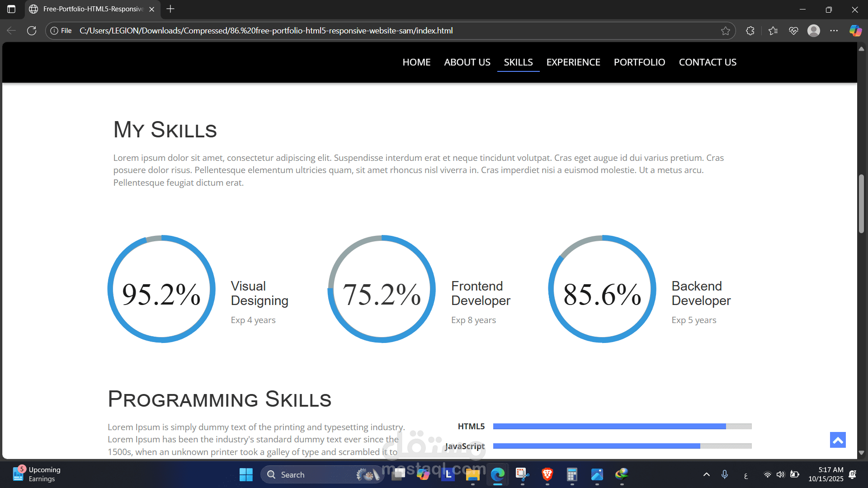Image resolution: width=868 pixels, height=488 pixels.
Task: Refresh the page with reload icon
Action: (32, 31)
